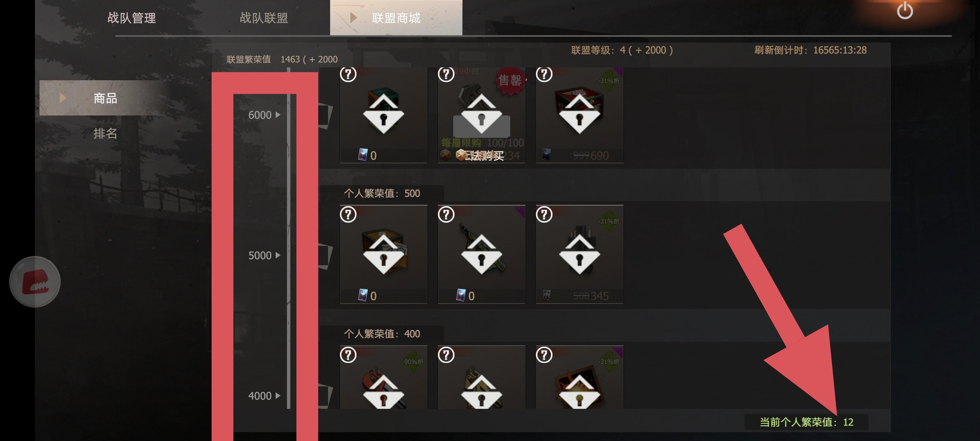Jump to the 6000 prosperity tier marker
The height and width of the screenshot is (441, 980).
pyautogui.click(x=264, y=115)
